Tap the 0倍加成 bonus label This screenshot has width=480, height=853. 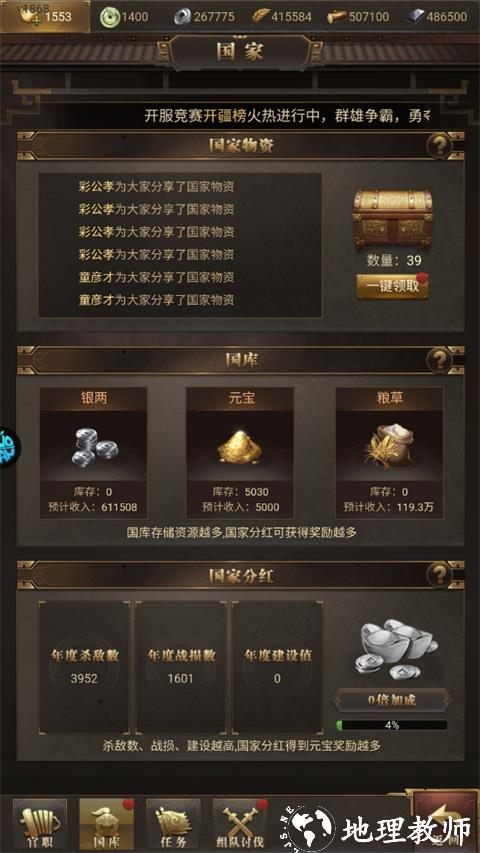[392, 700]
